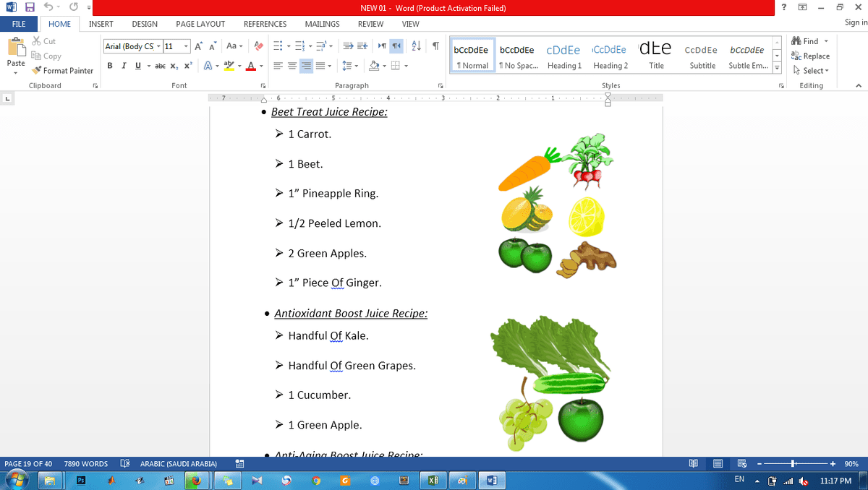This screenshot has width=868, height=490.
Task: Expand the numbering list dropdown arrow
Action: tap(310, 46)
